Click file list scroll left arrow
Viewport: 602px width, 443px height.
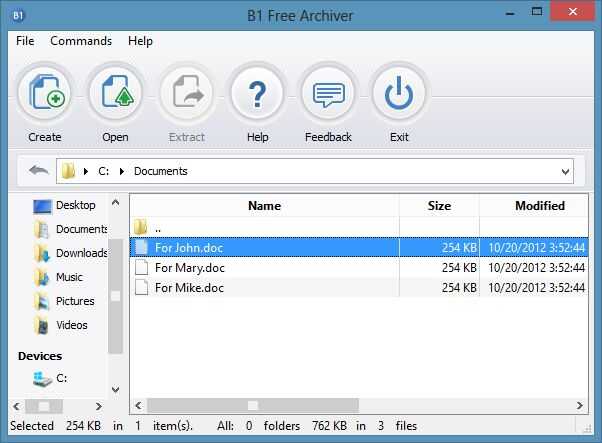pyautogui.click(x=138, y=405)
